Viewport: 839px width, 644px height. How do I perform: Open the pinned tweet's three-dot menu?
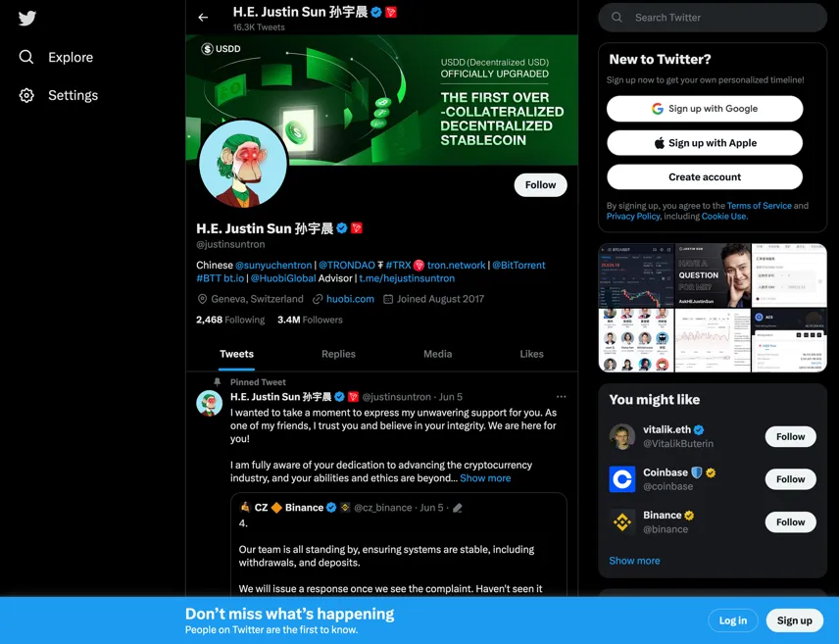pos(561,397)
